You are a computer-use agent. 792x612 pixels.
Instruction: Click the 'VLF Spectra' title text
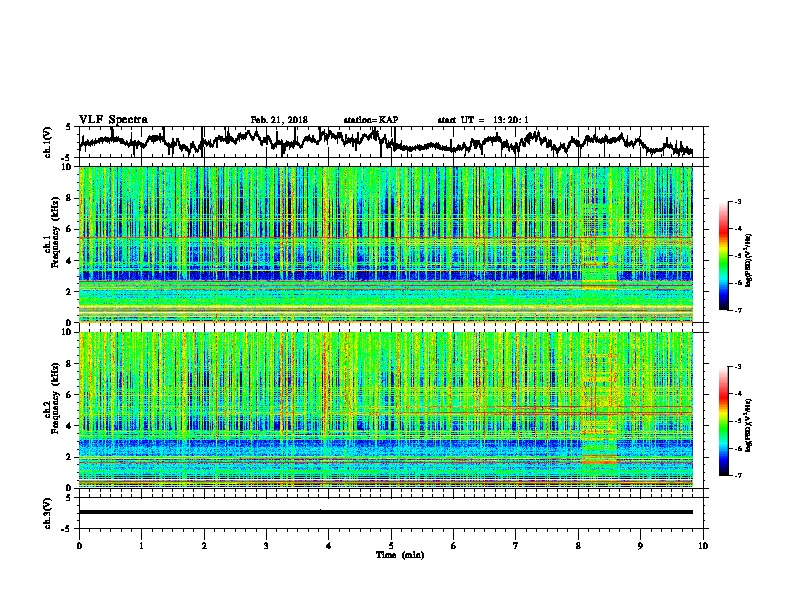click(x=113, y=120)
